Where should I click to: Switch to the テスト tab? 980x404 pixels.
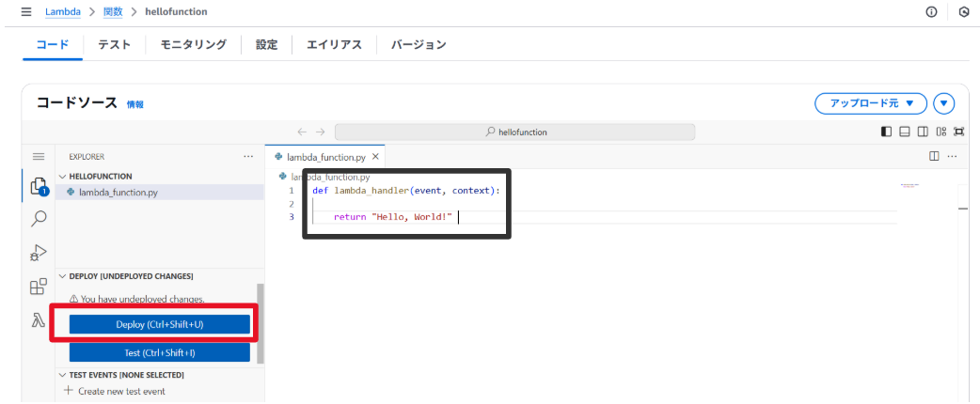click(x=114, y=44)
